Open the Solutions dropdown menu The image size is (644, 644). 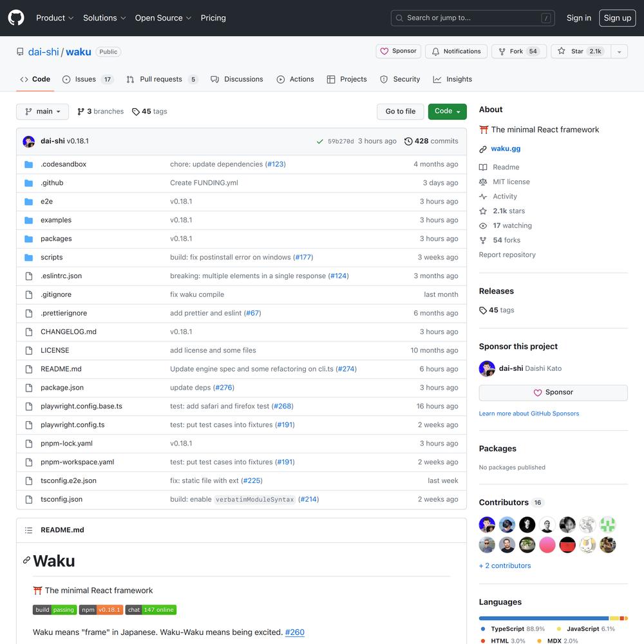[104, 18]
